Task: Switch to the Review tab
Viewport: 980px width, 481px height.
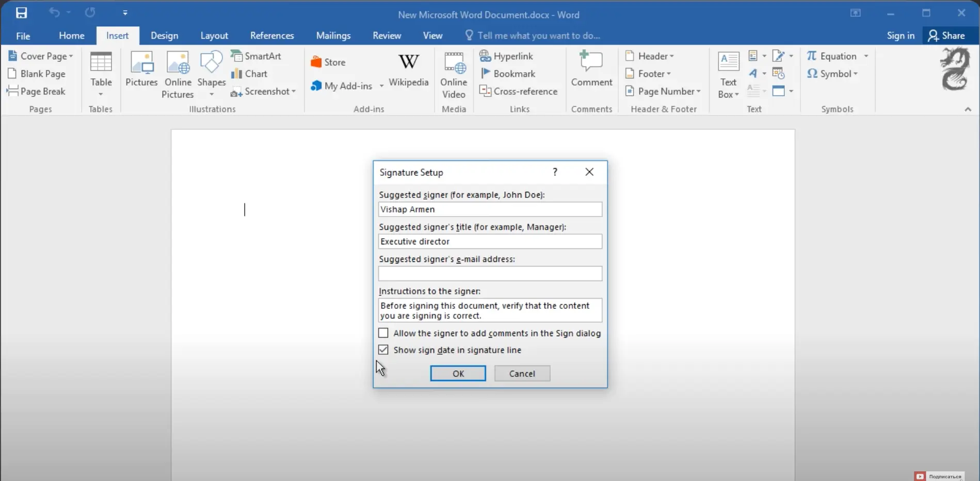Action: click(x=387, y=36)
